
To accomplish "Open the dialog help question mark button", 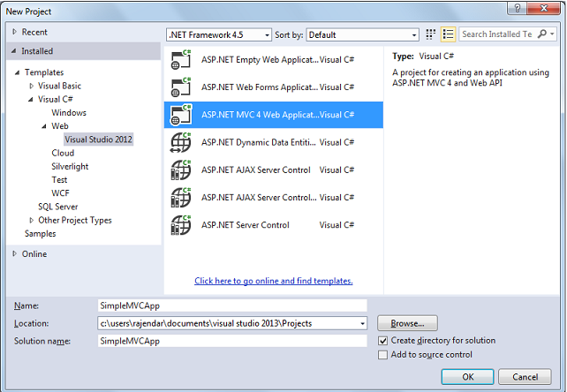I will coord(518,8).
